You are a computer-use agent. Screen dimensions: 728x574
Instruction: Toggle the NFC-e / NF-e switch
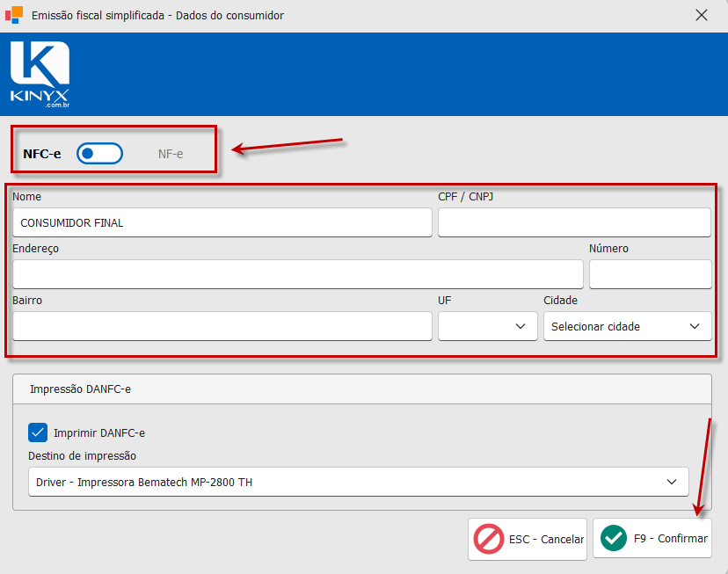pyautogui.click(x=100, y=154)
